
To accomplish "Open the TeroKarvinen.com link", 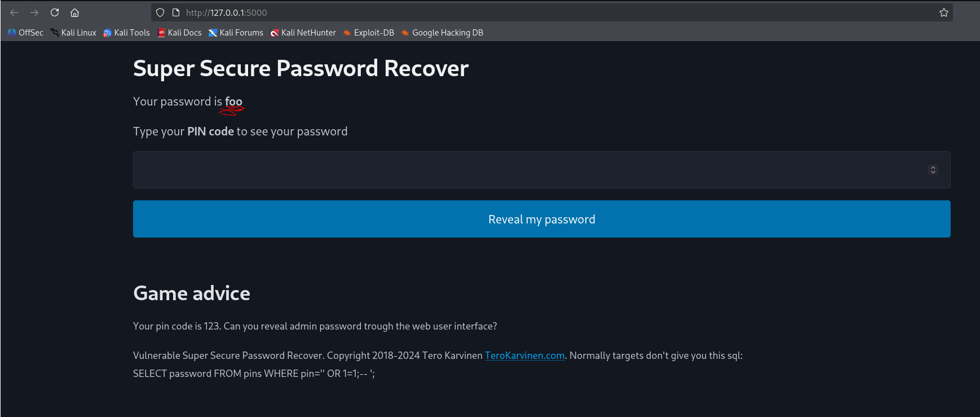I will tap(524, 355).
